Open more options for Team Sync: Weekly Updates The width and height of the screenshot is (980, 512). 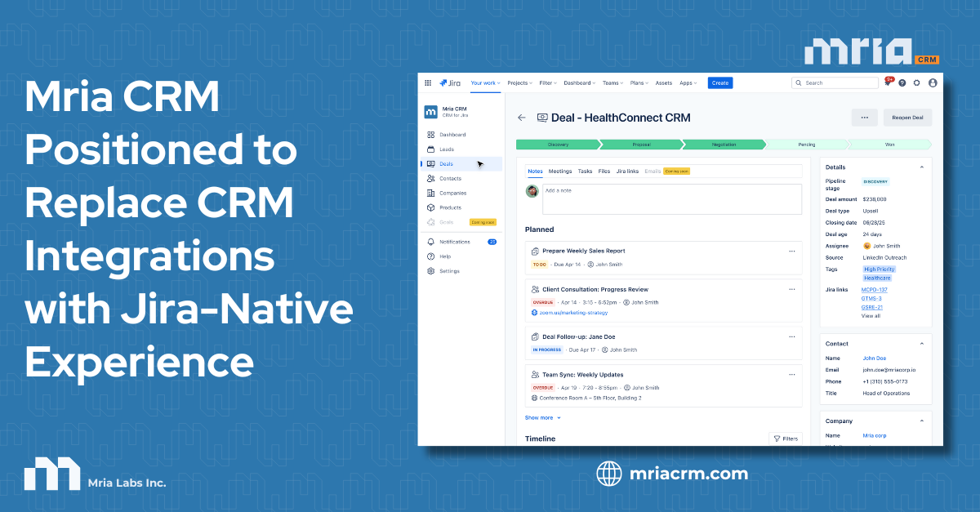point(791,375)
